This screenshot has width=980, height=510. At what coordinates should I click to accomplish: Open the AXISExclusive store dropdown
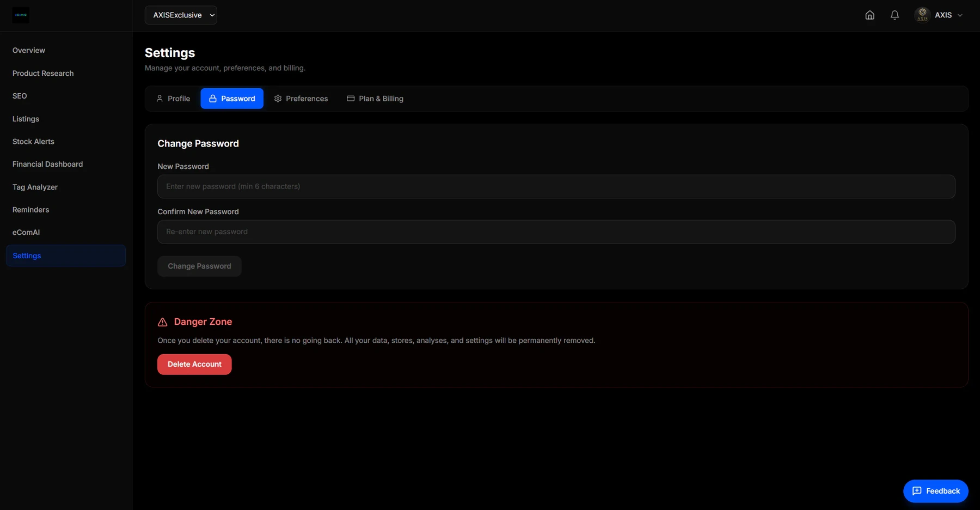tap(181, 15)
